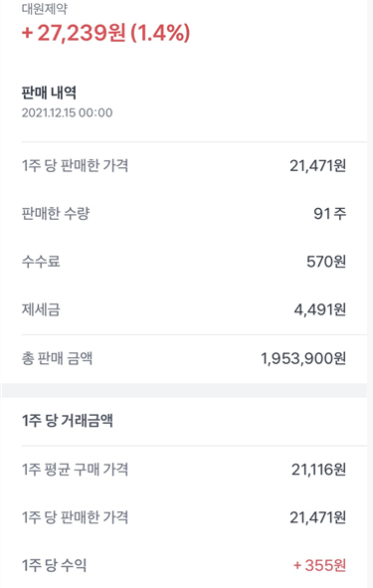The width and height of the screenshot is (373, 588).
Task: Click the 1주 당 거래금액 section heading
Action: tap(67, 421)
